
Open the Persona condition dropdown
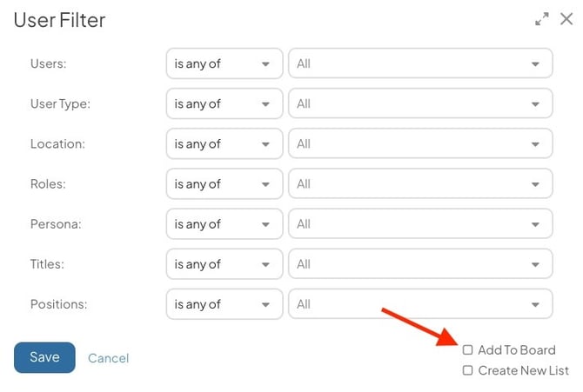pyautogui.click(x=224, y=224)
